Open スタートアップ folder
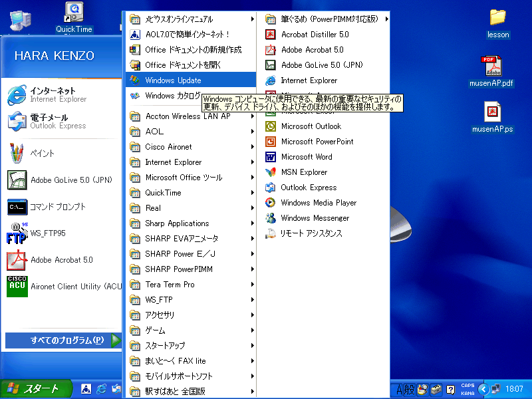 point(191,345)
